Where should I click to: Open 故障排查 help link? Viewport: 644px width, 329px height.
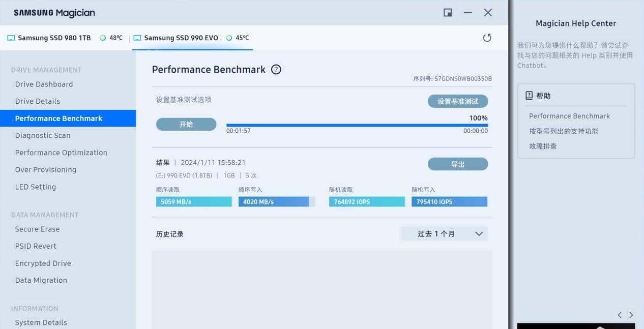pos(543,146)
